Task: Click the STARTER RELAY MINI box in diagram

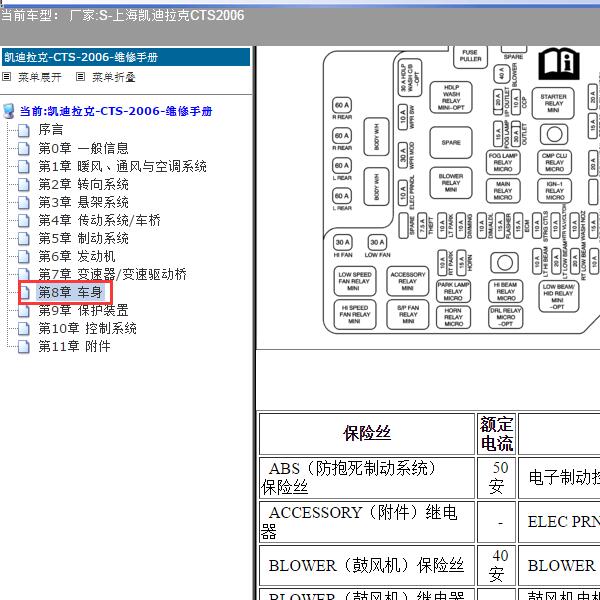Action: click(x=553, y=104)
